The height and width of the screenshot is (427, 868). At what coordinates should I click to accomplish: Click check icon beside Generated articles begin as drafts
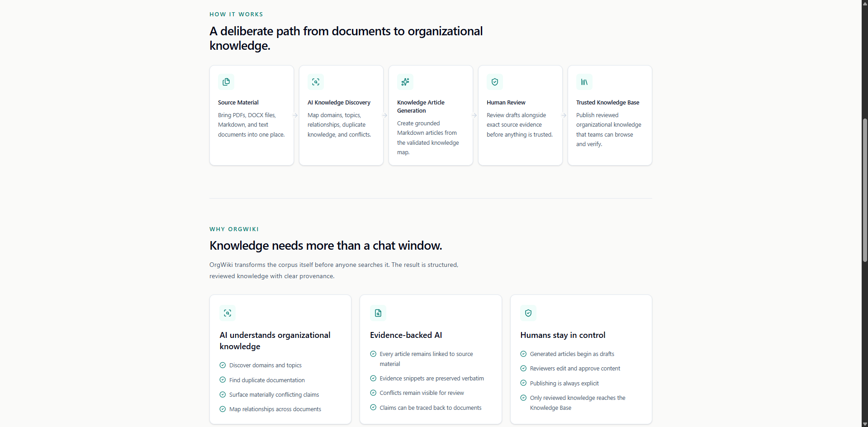pyautogui.click(x=523, y=354)
